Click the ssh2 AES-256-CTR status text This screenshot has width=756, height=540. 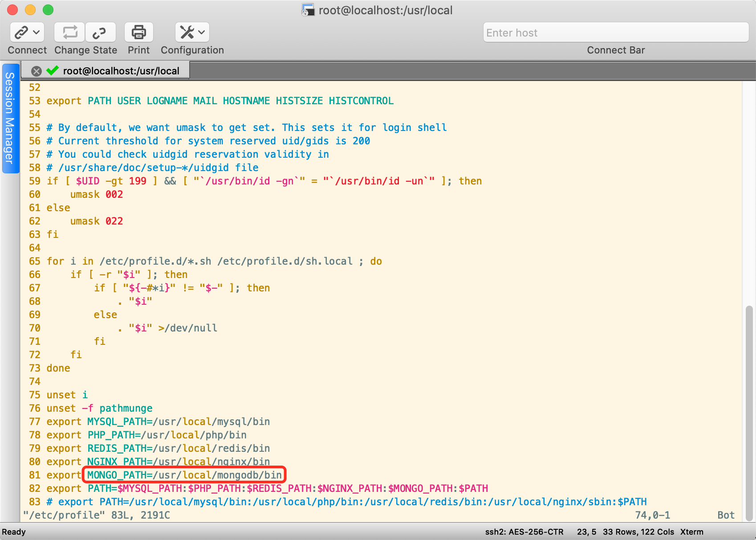[524, 532]
